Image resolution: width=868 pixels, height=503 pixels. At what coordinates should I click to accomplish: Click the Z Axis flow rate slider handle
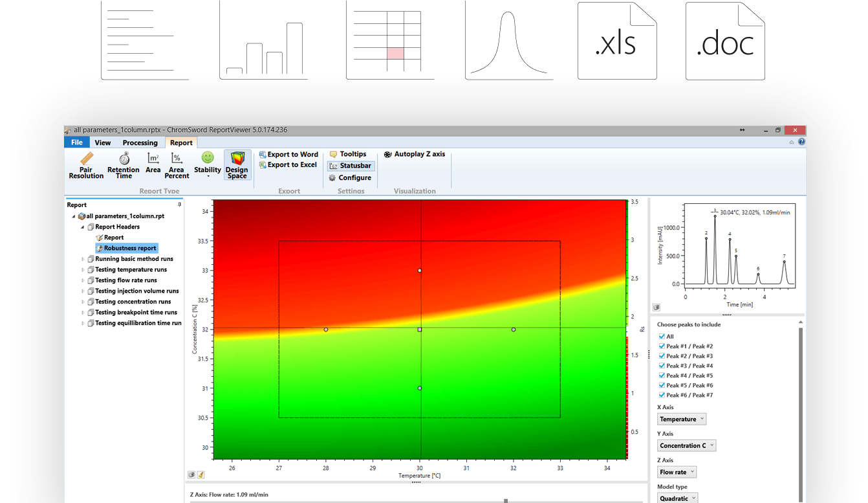506,500
